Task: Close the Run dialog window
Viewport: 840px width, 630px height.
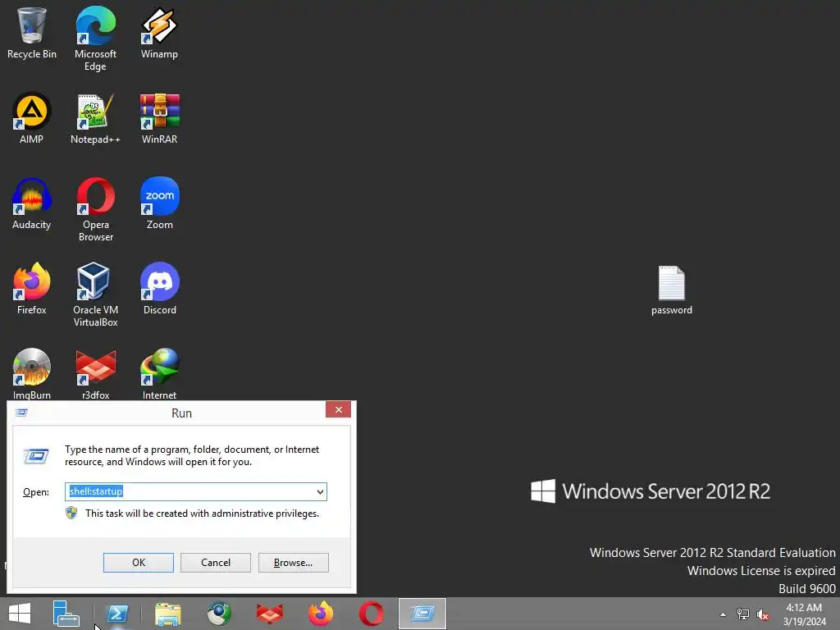Action: point(338,410)
